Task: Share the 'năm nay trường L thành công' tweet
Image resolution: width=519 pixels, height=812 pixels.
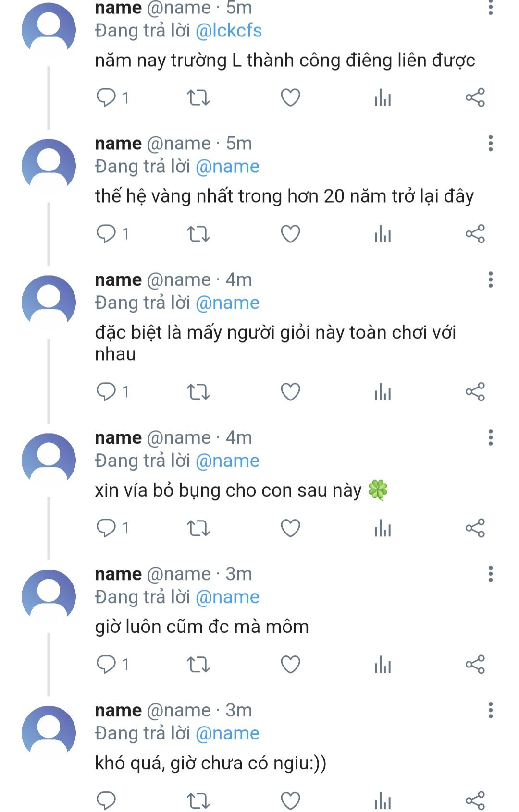Action: pos(475,97)
